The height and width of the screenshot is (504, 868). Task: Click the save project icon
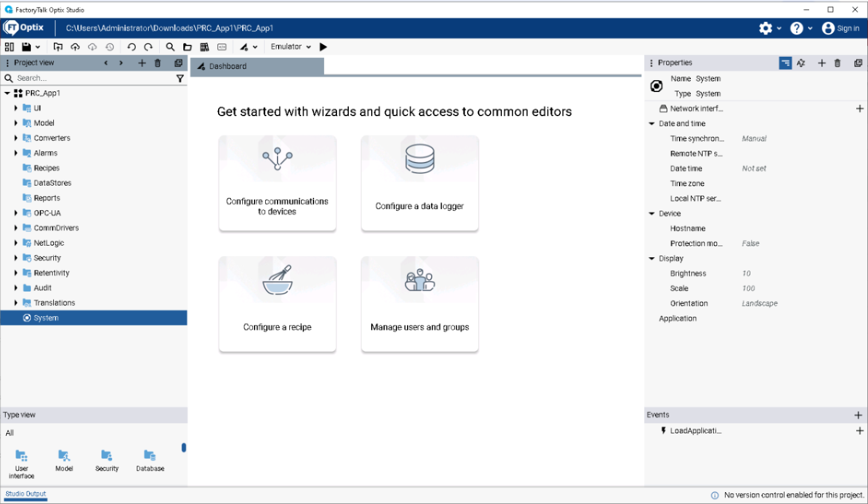tap(26, 47)
